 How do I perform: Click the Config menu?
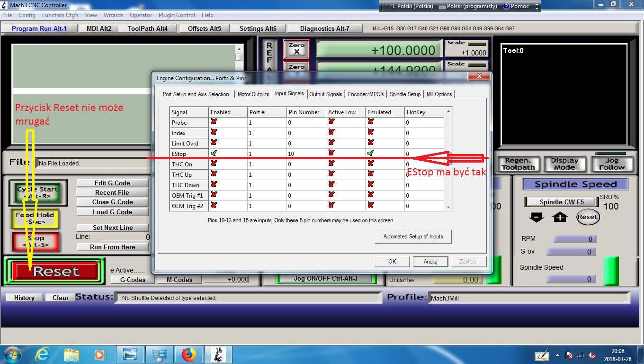tap(27, 15)
